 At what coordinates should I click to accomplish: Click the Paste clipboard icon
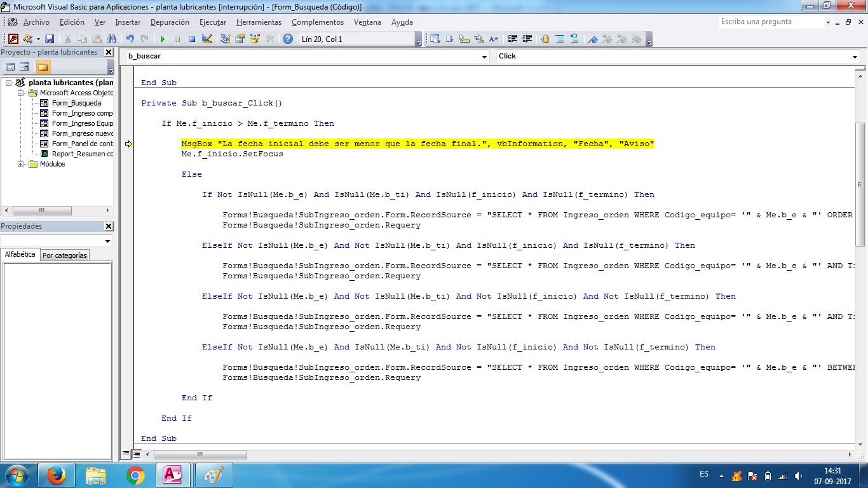click(x=97, y=39)
